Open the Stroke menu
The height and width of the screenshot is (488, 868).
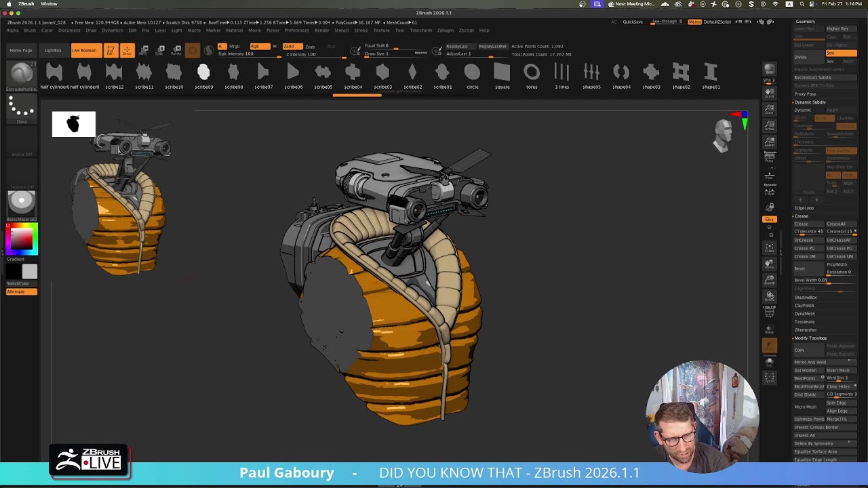pyautogui.click(x=361, y=30)
